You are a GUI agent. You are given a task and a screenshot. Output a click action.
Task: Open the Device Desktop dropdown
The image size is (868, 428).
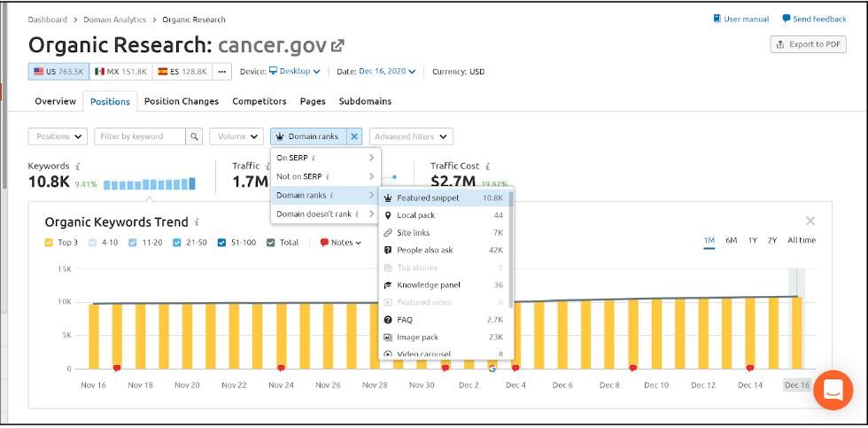pyautogui.click(x=294, y=72)
